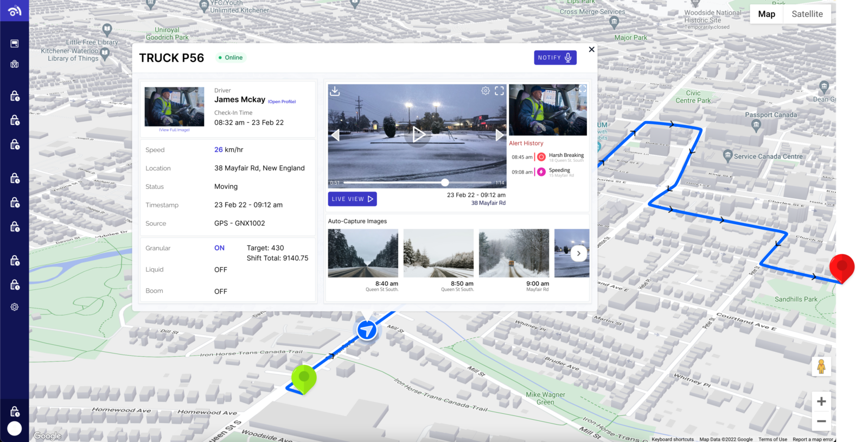Click truck location arrow marker on map
868x442 pixels.
[x=367, y=330]
